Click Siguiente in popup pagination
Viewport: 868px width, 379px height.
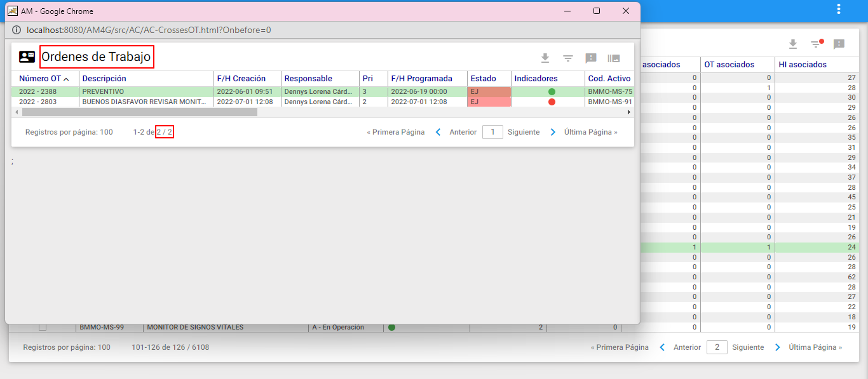(524, 132)
